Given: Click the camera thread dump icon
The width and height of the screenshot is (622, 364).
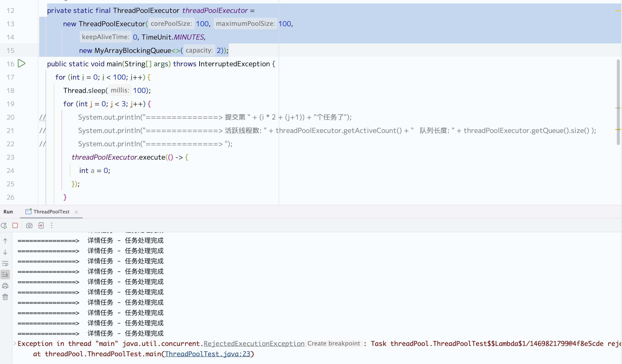Looking at the screenshot, I should pos(29,226).
